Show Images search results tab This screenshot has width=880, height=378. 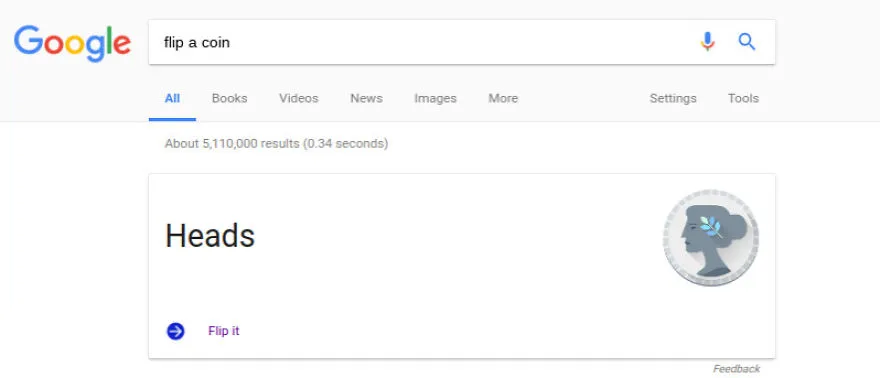436,99
